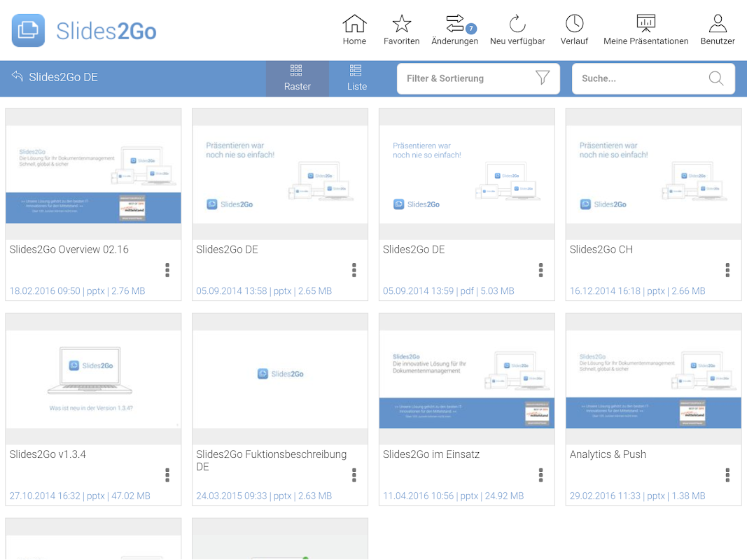Open options menu for Analytics & Push

tap(727, 475)
